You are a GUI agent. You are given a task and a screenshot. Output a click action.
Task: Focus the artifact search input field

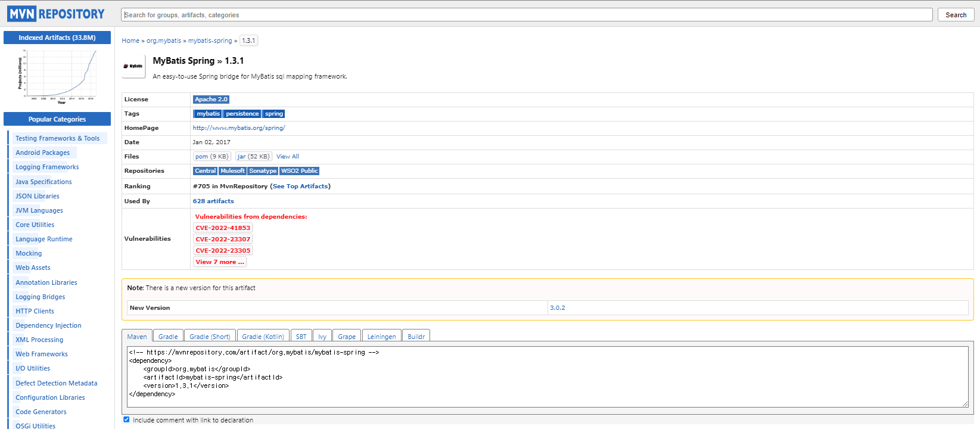(x=527, y=15)
